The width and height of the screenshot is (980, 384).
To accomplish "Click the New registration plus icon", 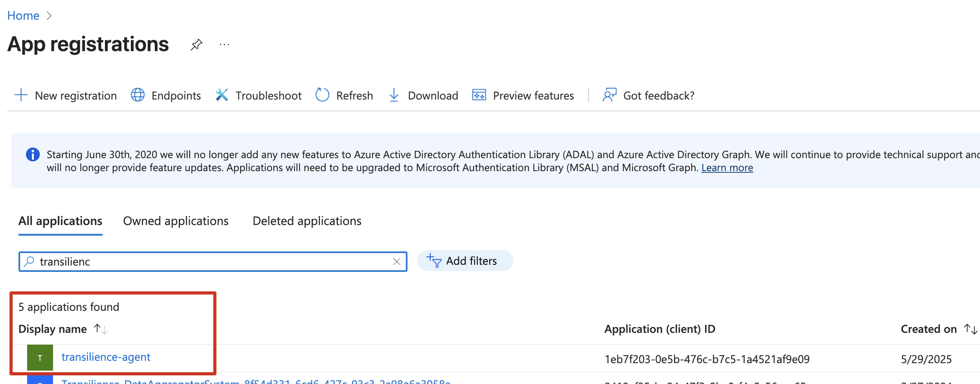I will point(21,95).
